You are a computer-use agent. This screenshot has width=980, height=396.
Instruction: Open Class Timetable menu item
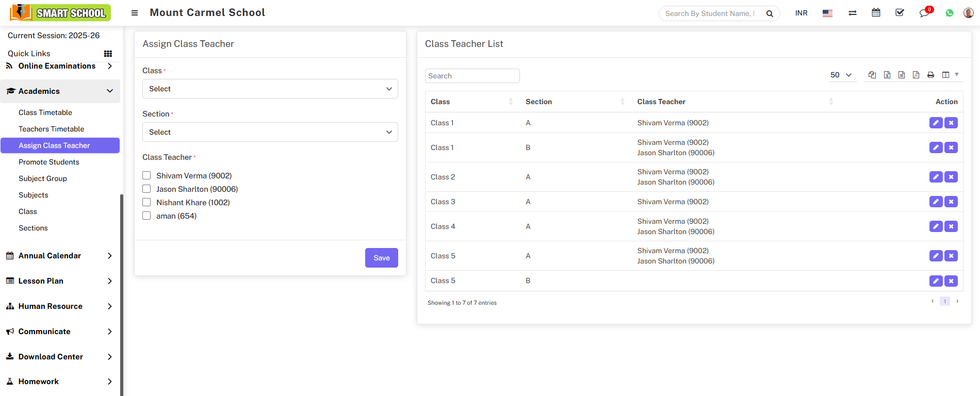coord(45,112)
